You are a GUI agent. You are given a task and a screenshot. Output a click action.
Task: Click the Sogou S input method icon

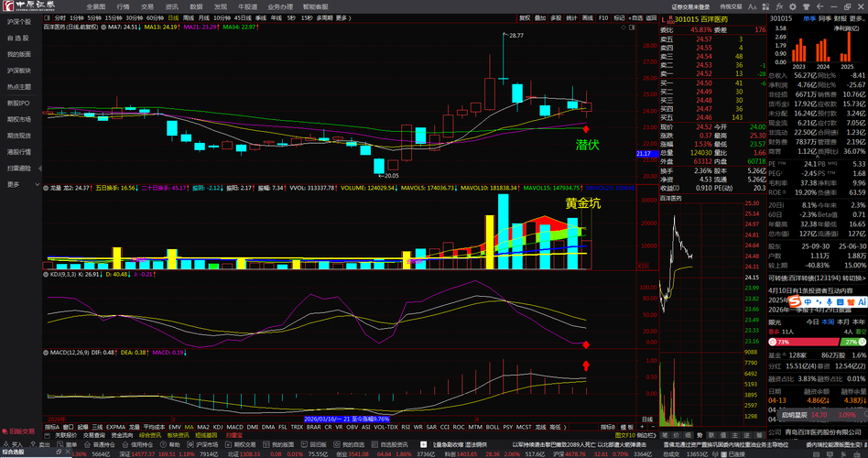click(x=795, y=301)
